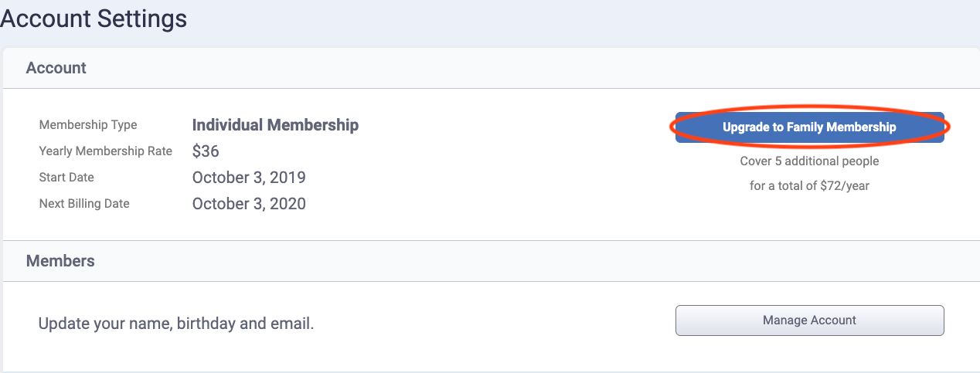The image size is (980, 373).
Task: Select the Account section header
Action: pyautogui.click(x=56, y=68)
